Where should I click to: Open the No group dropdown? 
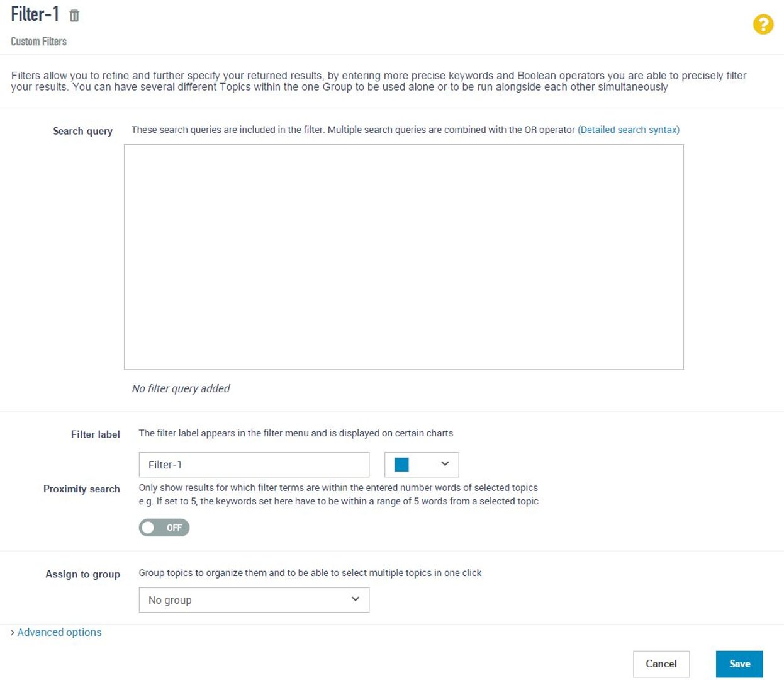click(x=254, y=600)
